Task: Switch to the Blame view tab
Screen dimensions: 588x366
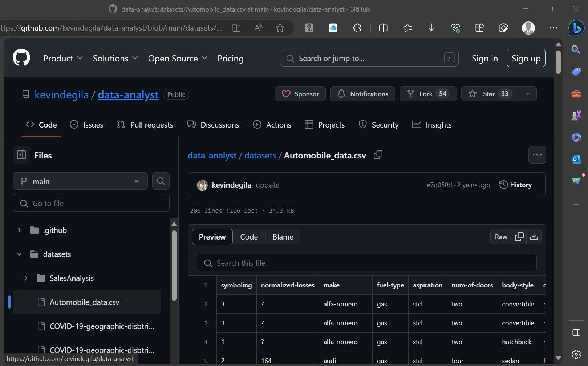Action: point(283,237)
